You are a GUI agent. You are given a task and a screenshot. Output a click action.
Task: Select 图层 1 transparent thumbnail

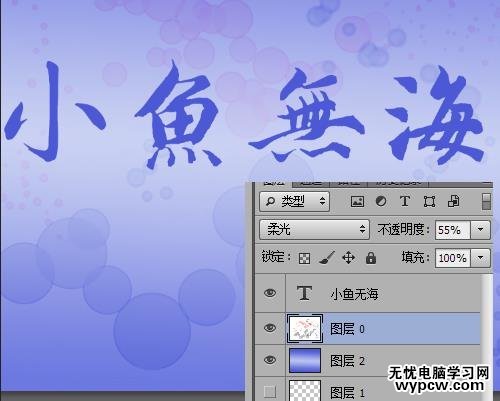(305, 391)
